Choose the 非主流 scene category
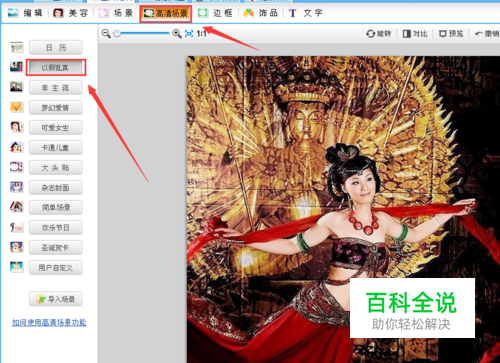Screen dimensions: 500x363 click(x=55, y=88)
